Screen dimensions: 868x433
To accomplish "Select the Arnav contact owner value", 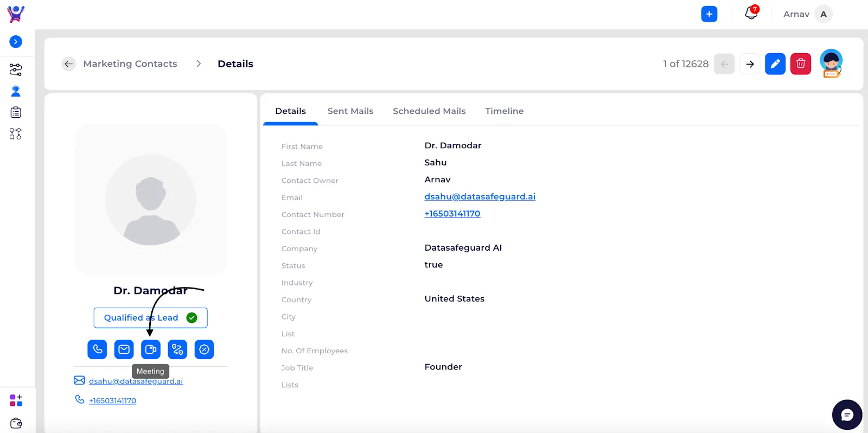I will [437, 180].
